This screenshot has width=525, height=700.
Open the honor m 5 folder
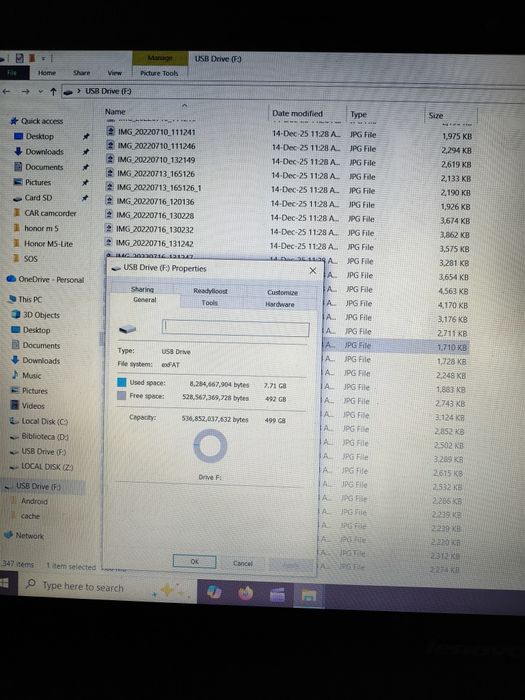tap(36, 228)
